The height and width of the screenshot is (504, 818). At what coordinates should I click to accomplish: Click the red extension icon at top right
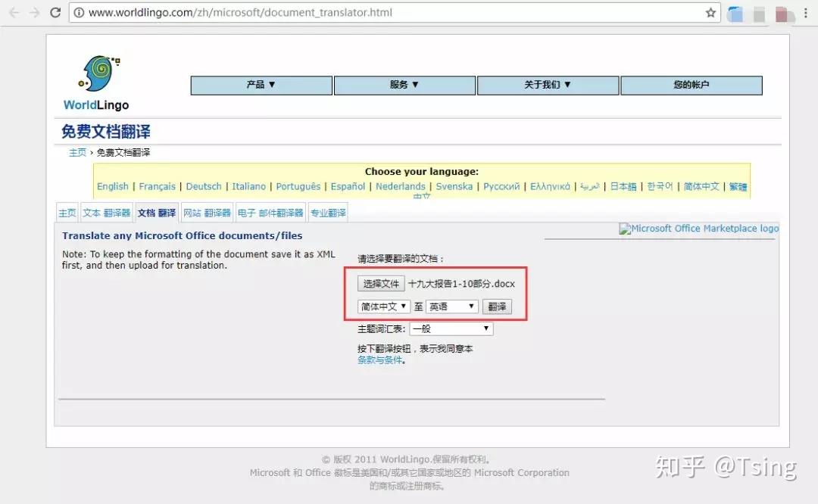(x=782, y=12)
